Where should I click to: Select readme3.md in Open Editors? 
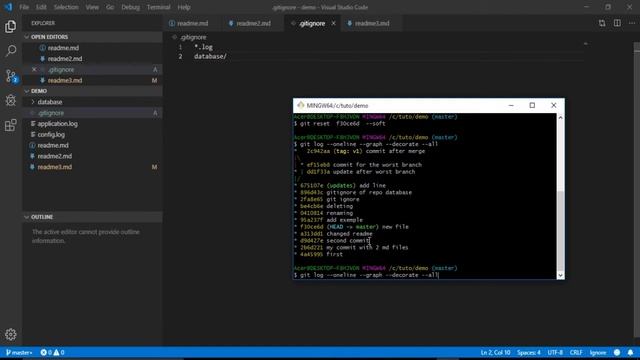tap(92, 80)
